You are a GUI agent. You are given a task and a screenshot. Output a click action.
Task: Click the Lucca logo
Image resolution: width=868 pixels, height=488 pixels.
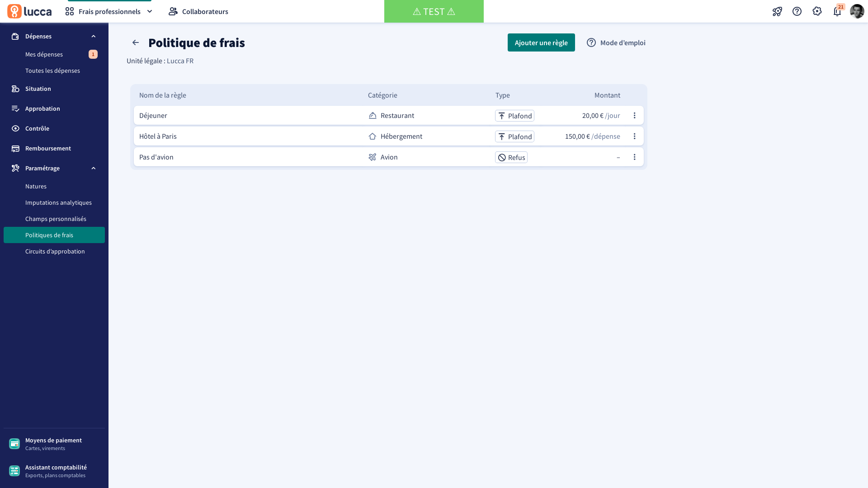(x=29, y=11)
